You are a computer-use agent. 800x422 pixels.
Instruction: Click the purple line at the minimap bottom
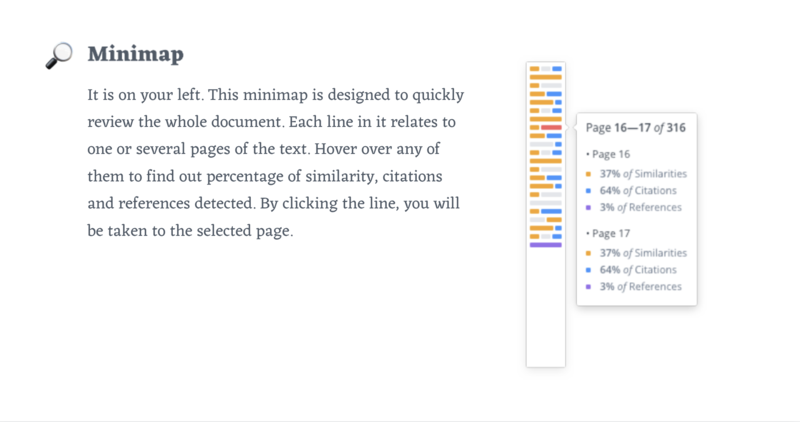(545, 245)
